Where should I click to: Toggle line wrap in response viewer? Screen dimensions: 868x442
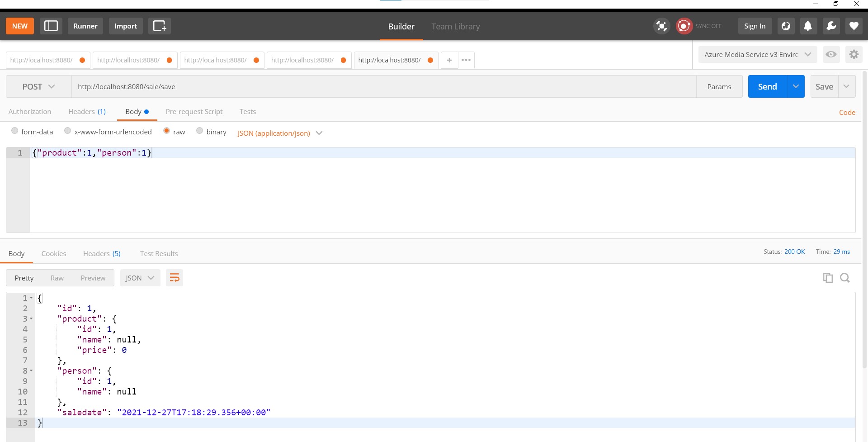click(175, 278)
